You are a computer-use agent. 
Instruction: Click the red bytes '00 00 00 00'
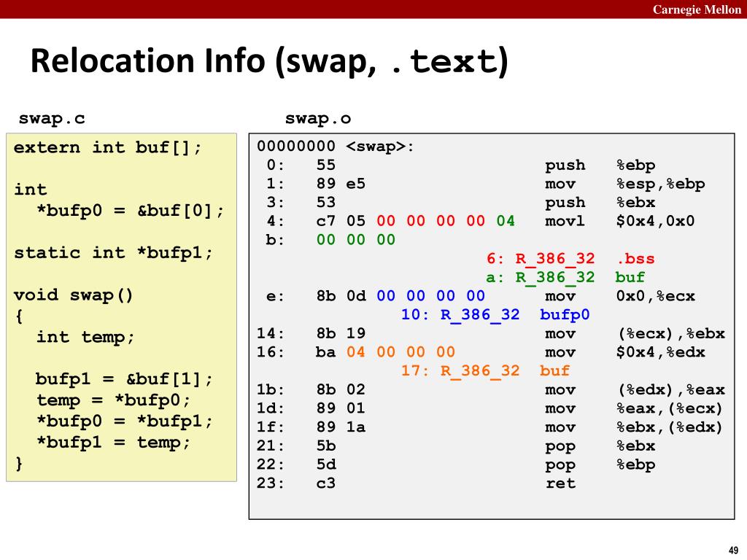pos(430,221)
